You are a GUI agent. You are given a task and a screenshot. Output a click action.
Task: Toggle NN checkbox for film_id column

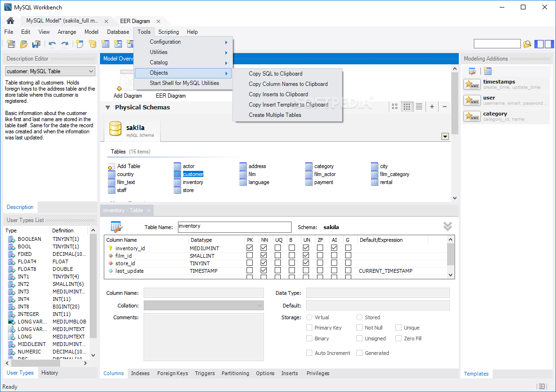pyautogui.click(x=263, y=255)
